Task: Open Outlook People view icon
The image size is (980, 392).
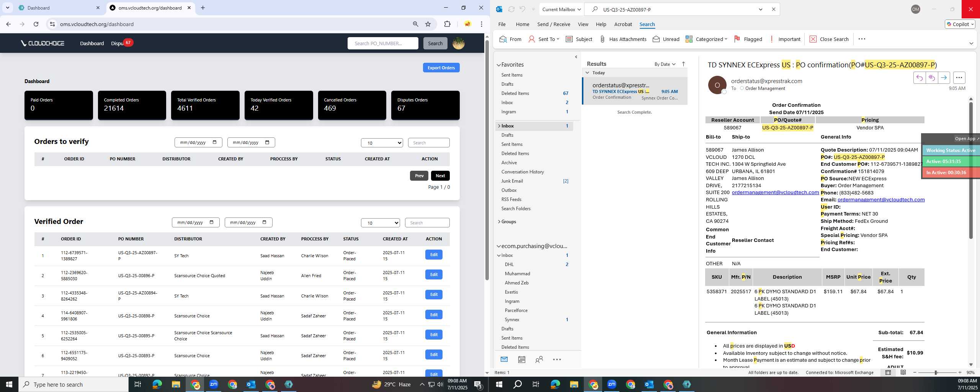Action: point(539,359)
